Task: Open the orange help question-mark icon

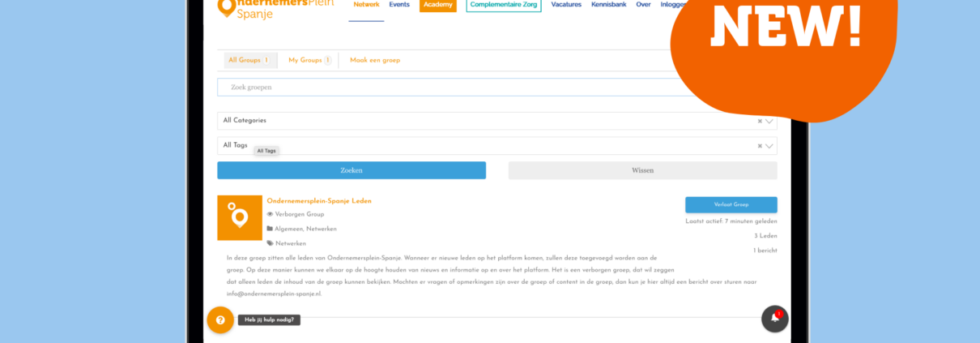Action: pos(220,319)
